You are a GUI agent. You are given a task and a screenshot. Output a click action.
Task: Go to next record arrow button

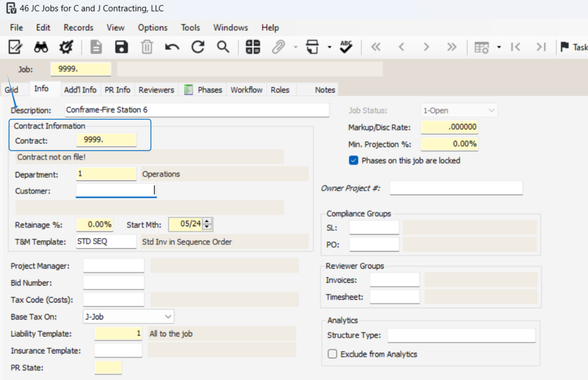[x=426, y=47]
